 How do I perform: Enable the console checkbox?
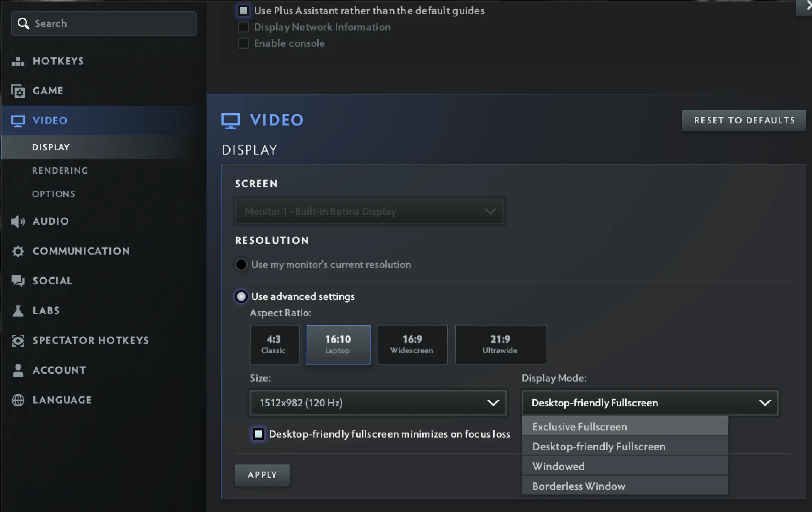tap(243, 43)
